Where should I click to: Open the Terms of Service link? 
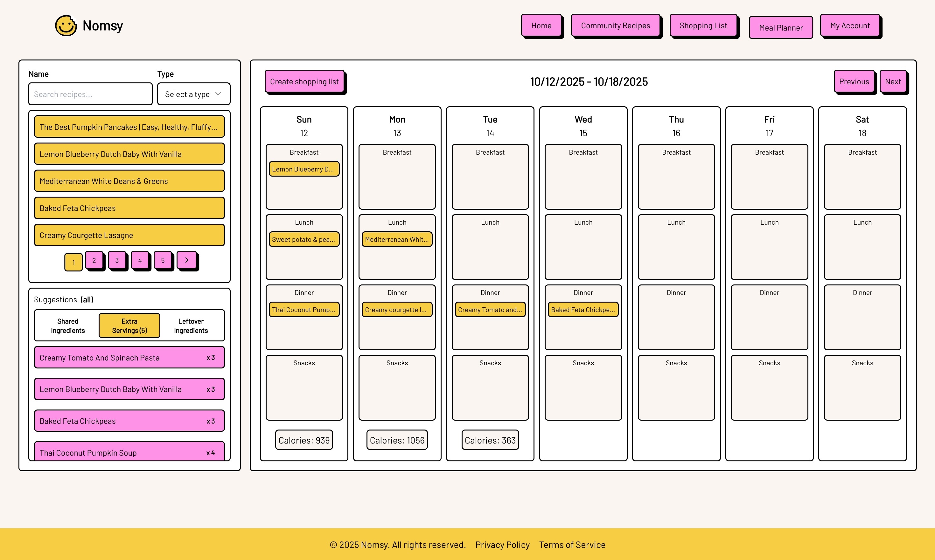pyautogui.click(x=572, y=544)
